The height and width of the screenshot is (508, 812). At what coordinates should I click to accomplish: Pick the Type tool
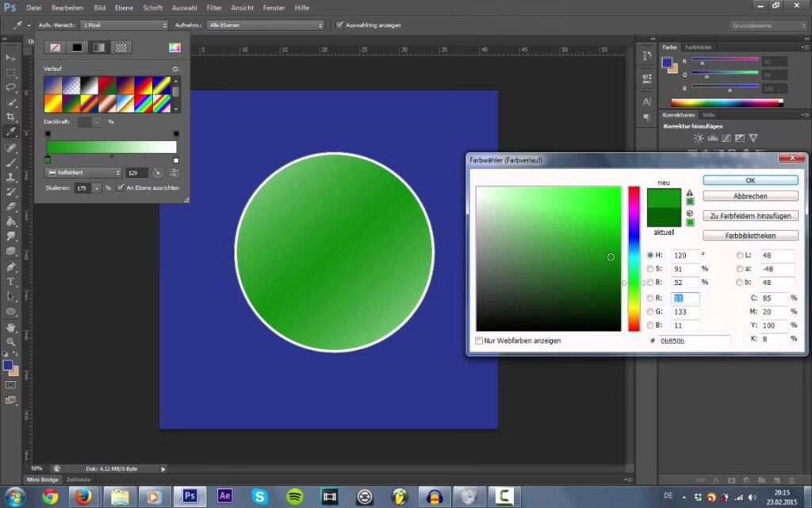coord(11,281)
